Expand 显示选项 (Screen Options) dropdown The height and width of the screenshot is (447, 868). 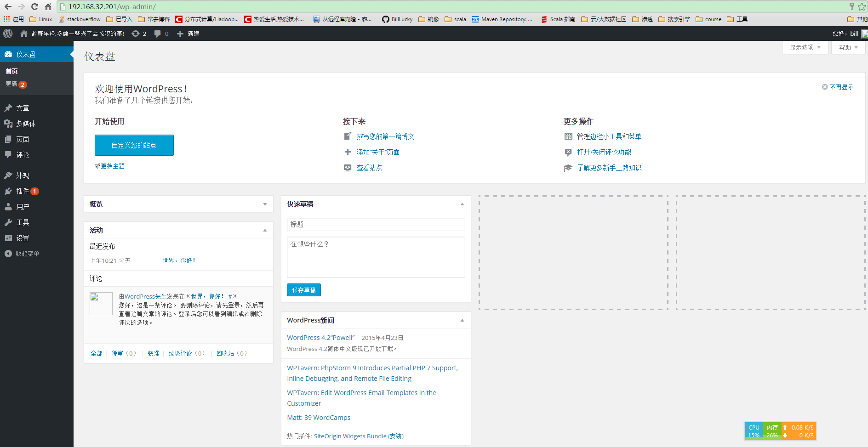coord(805,47)
